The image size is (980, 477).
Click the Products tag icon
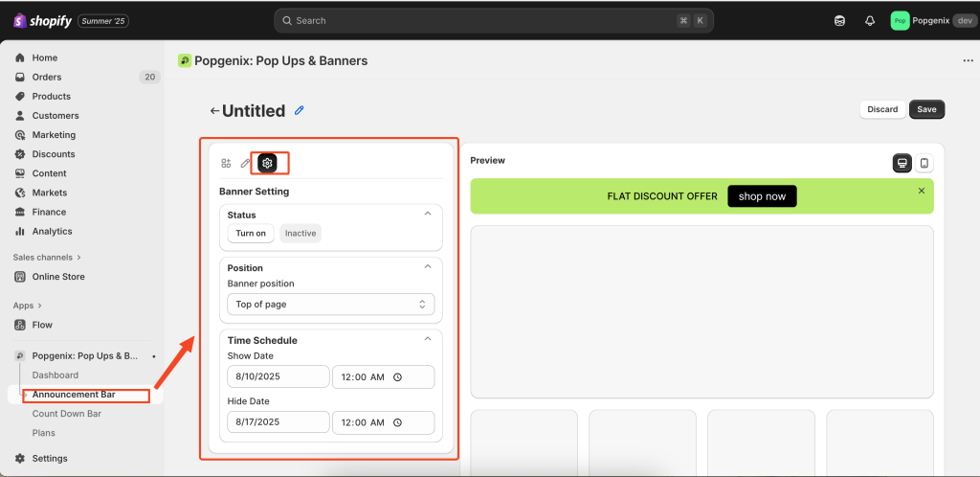click(20, 97)
